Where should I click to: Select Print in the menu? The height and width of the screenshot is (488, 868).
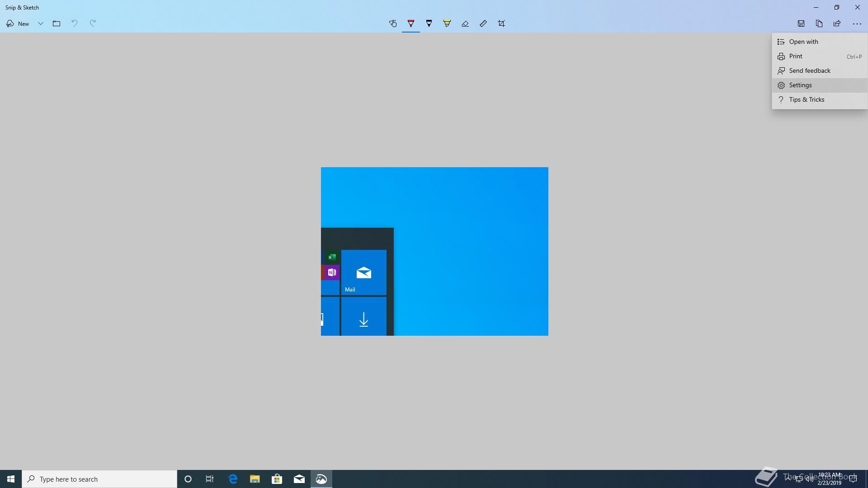[x=796, y=56]
